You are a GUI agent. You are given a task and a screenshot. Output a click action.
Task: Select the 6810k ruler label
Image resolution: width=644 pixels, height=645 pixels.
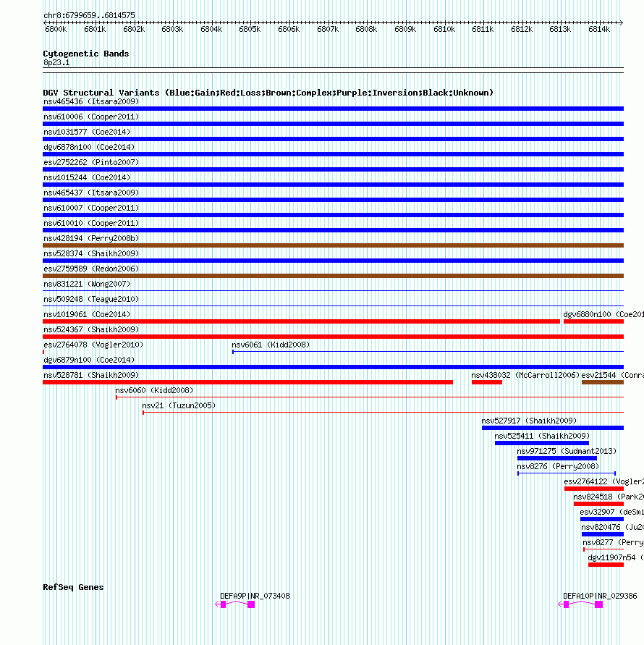point(444,30)
